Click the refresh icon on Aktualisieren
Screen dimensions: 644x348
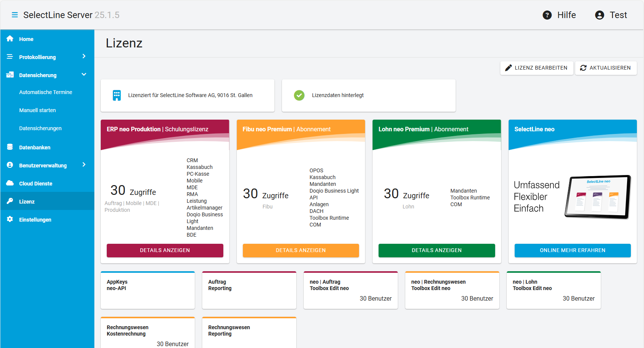click(583, 68)
